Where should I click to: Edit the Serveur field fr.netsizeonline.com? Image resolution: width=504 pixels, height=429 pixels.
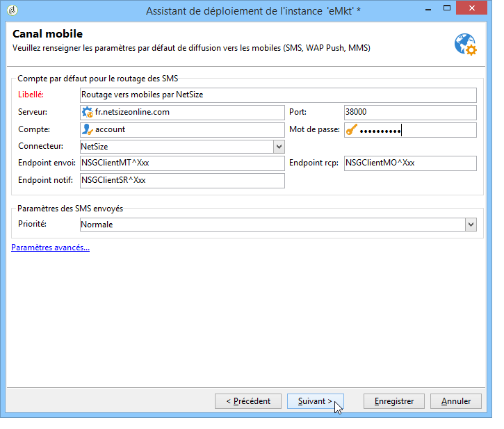point(182,113)
